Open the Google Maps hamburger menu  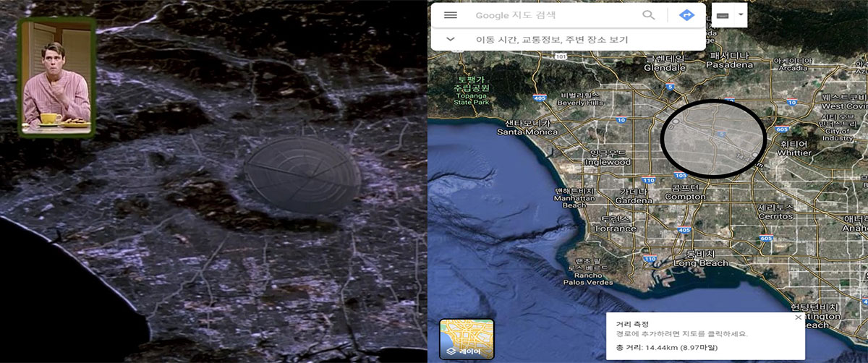(x=450, y=15)
